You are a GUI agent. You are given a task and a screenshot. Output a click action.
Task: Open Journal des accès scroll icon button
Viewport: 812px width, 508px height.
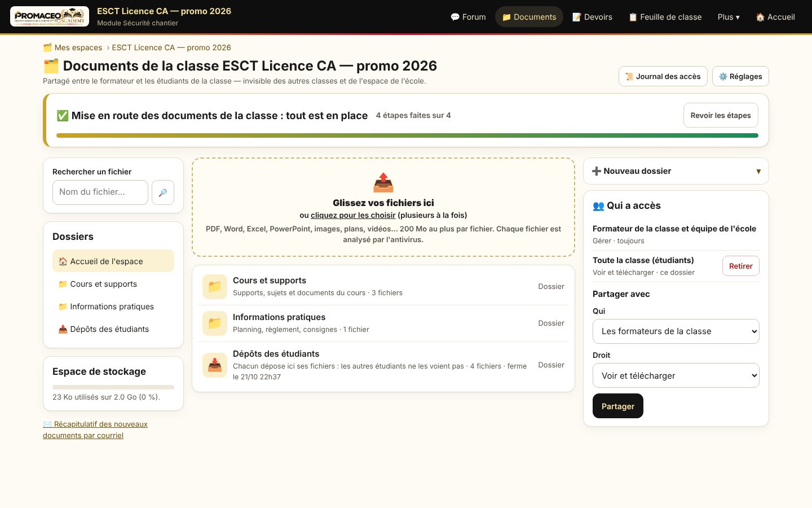pos(663,76)
